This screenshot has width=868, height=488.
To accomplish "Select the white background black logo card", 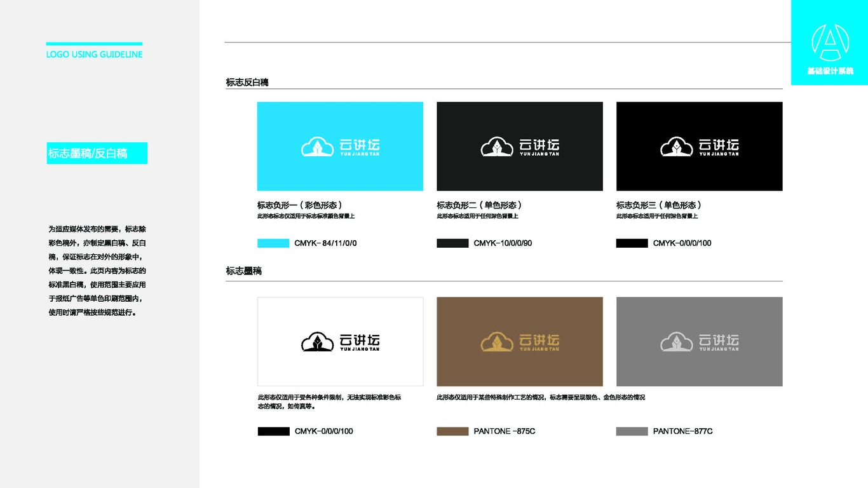I will 340,341.
